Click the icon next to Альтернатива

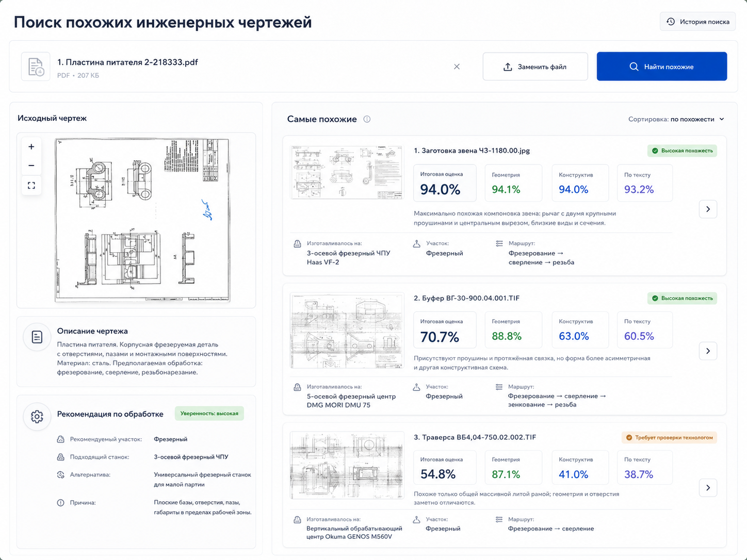pos(60,474)
